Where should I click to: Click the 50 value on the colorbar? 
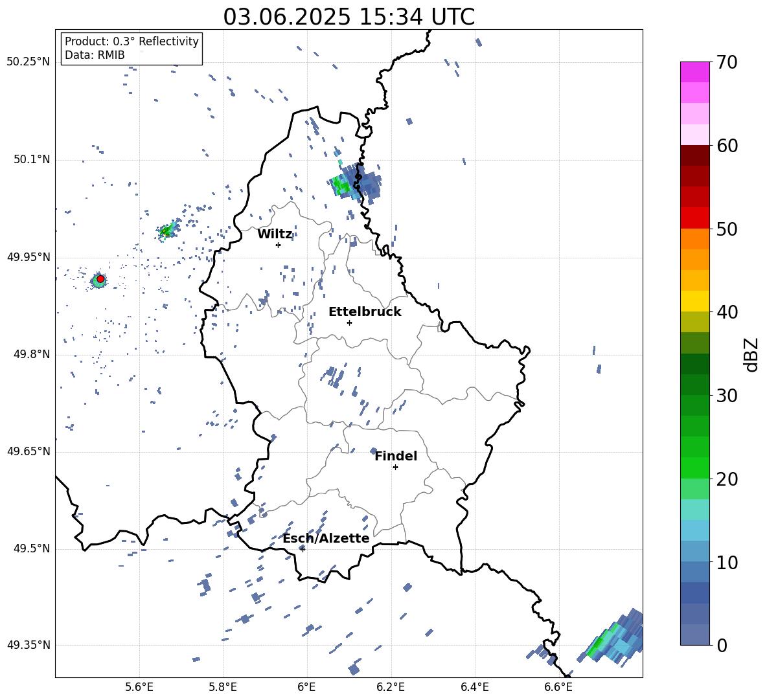(x=727, y=229)
